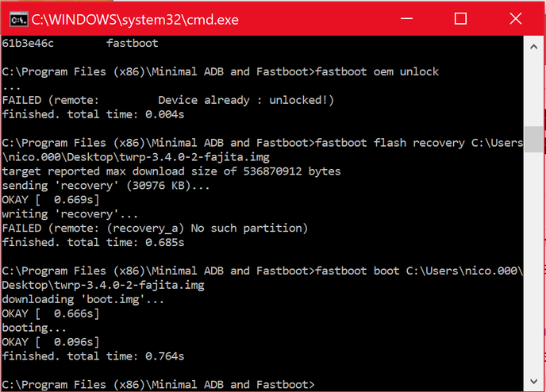The image size is (546, 392).
Task: Maximize the command prompt window
Action: pos(460,18)
